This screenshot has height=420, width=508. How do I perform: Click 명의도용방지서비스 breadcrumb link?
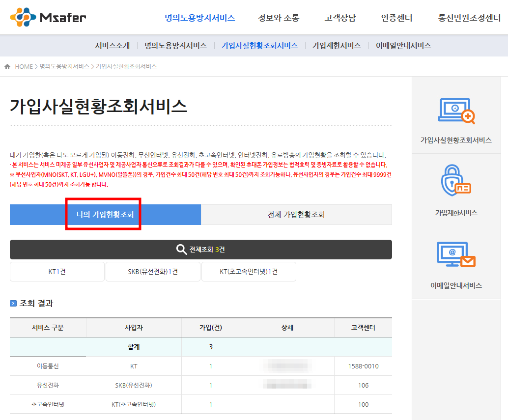click(x=64, y=66)
